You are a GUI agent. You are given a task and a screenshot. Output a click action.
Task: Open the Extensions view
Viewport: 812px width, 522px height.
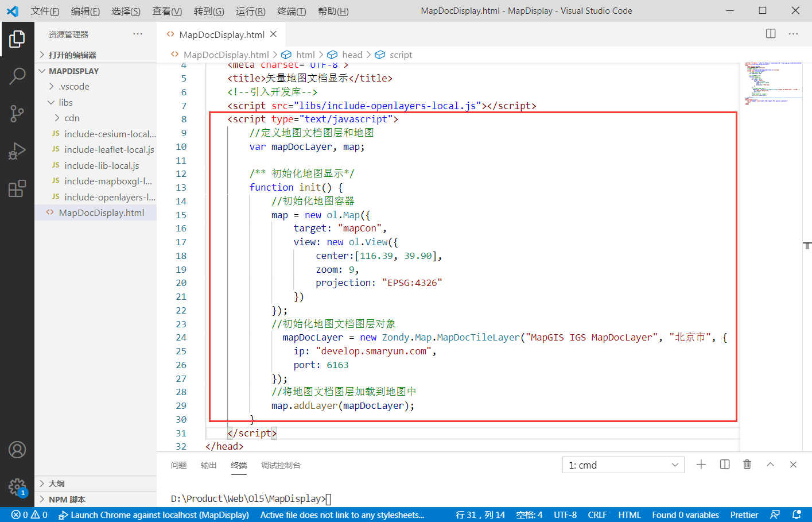(17, 188)
